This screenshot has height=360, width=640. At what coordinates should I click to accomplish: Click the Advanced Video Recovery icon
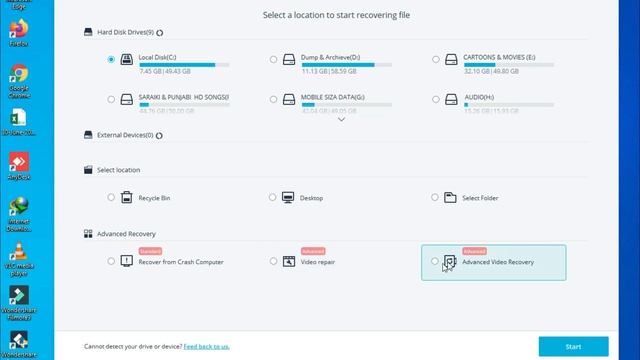[450, 261]
